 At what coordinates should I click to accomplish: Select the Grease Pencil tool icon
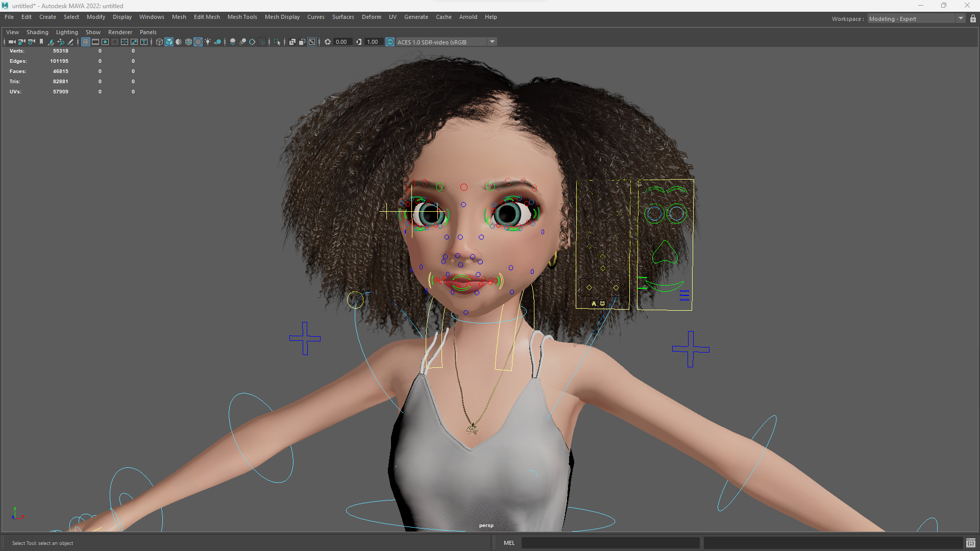[70, 42]
